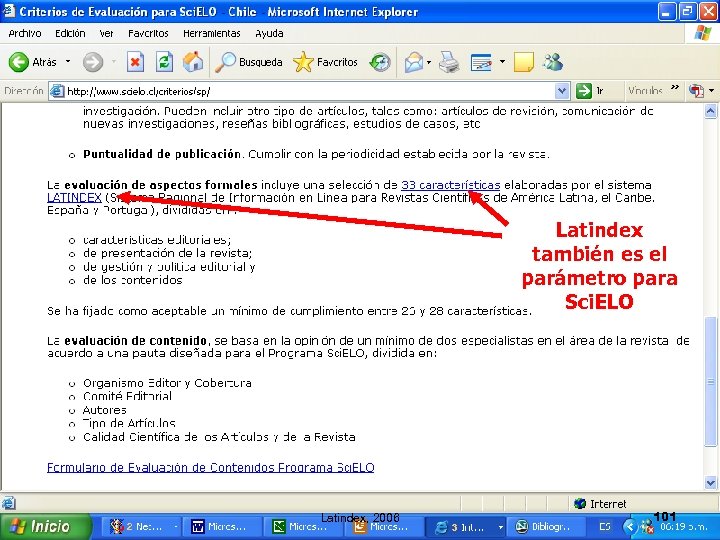Switch to the Bibliogr... taskbar window

[546, 527]
